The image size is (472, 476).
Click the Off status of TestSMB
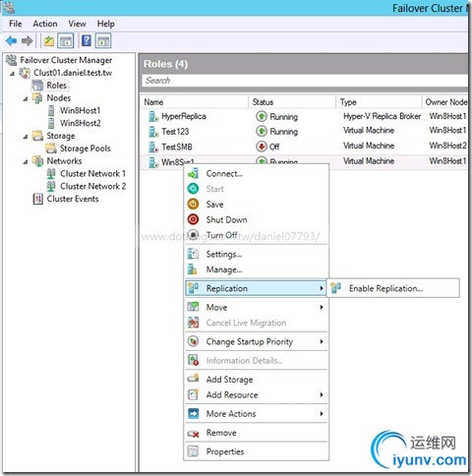pos(274,147)
